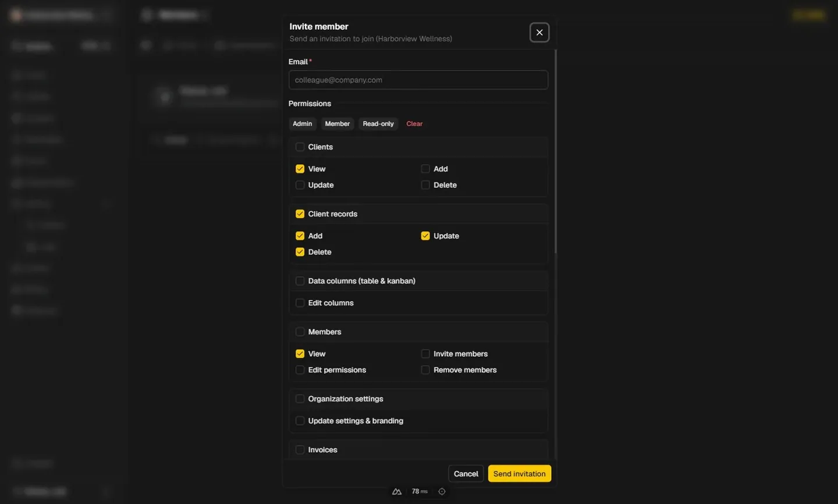Screen dimensions: 838x504
Task: Apply the Read-only permissions preset
Action: tap(378, 123)
